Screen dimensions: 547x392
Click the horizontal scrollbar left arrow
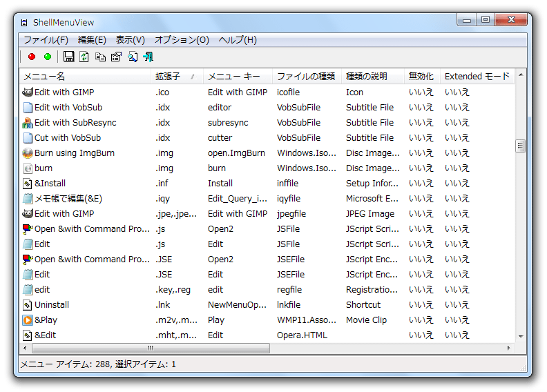(x=25, y=348)
